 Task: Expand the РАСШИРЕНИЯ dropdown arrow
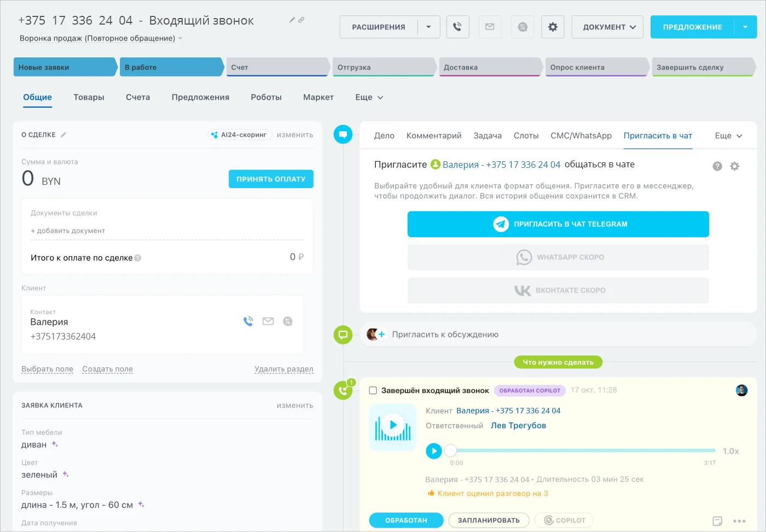429,27
